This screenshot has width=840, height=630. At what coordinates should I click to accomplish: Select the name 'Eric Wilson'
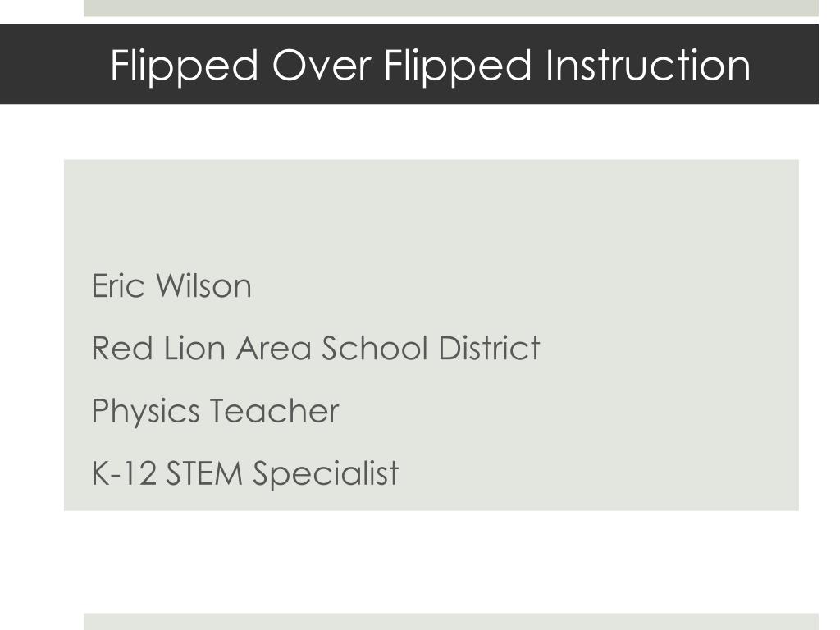click(x=171, y=285)
